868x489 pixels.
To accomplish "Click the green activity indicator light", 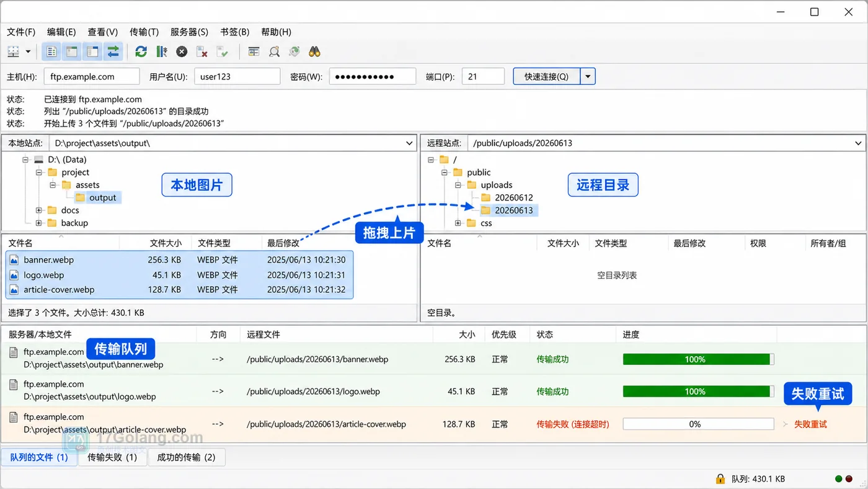I will (x=838, y=479).
